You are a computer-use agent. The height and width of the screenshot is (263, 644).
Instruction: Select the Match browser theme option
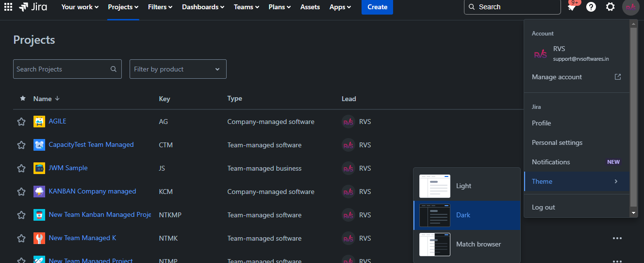pyautogui.click(x=467, y=245)
